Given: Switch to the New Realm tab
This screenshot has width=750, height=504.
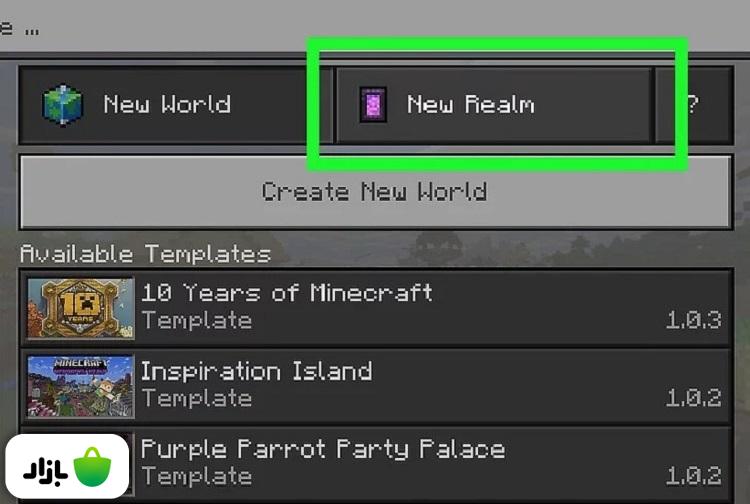Looking at the screenshot, I should (494, 105).
